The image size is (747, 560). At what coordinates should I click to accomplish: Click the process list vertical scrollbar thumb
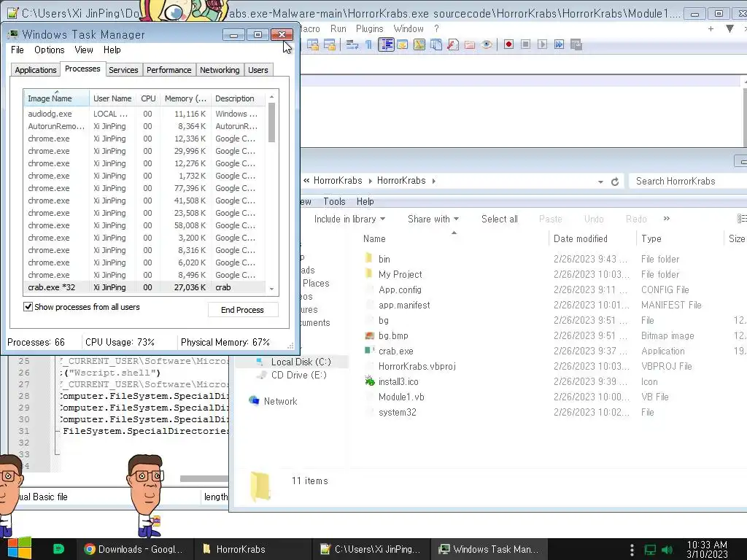point(271,122)
